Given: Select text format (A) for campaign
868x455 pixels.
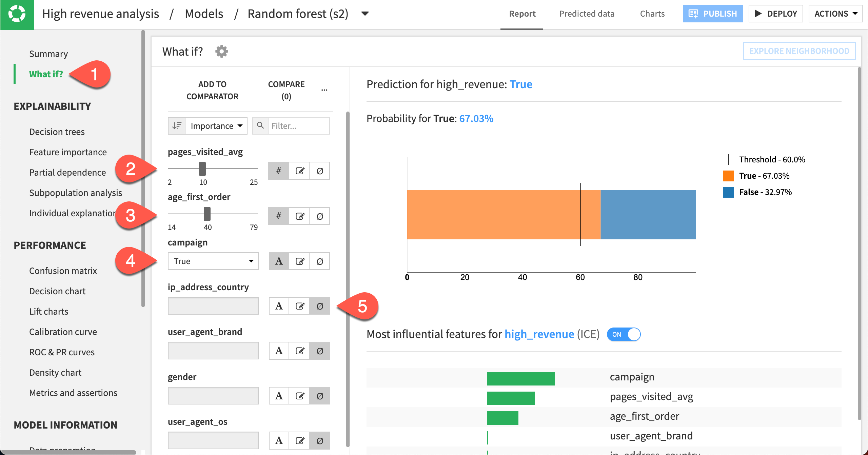Looking at the screenshot, I should point(278,261).
